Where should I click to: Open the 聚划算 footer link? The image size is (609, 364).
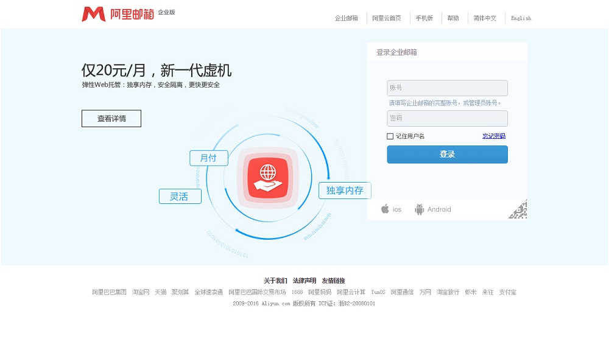[180, 292]
